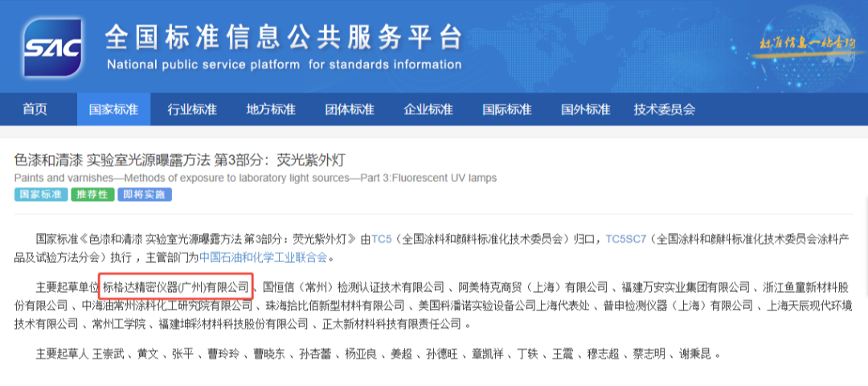Click 普申检测仪器（上海）有限公司 text
The width and height of the screenshot is (868, 386).
click(x=680, y=305)
